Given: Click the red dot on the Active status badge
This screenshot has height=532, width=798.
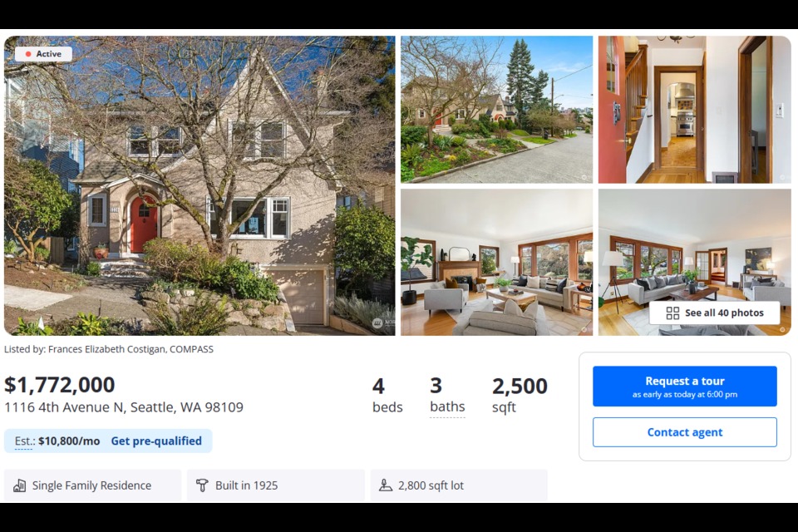Looking at the screenshot, I should (28, 54).
